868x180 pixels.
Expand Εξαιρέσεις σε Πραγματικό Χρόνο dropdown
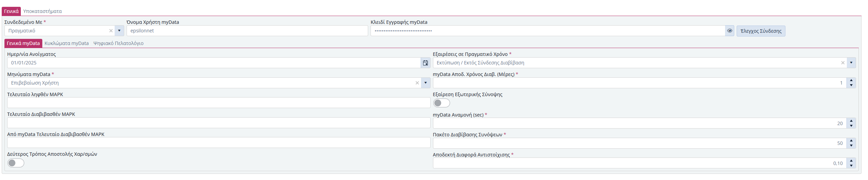[x=851, y=63]
